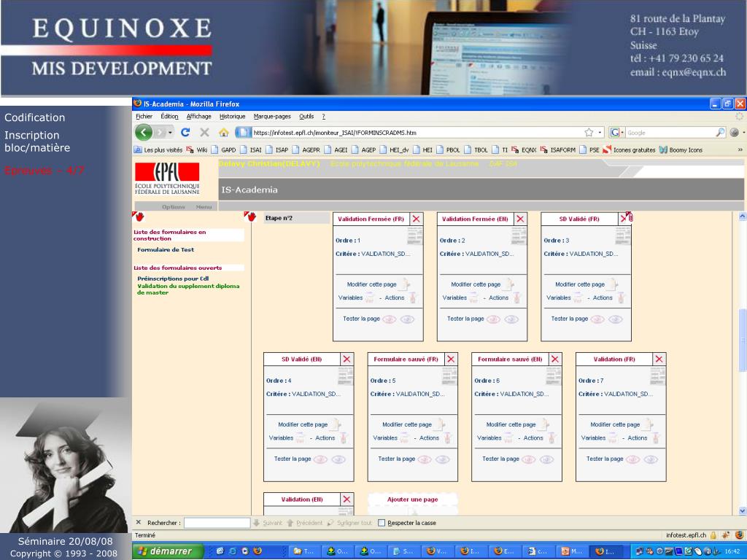Image resolution: width=747 pixels, height=560 pixels.
Task: Click the edit page icon in Validation (FR)
Action: click(x=648, y=424)
